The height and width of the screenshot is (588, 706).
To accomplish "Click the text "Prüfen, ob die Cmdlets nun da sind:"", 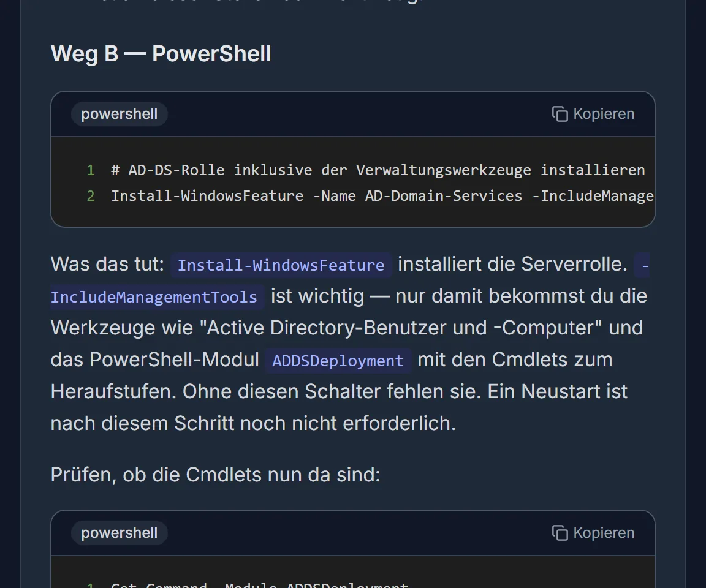I will (x=216, y=475).
